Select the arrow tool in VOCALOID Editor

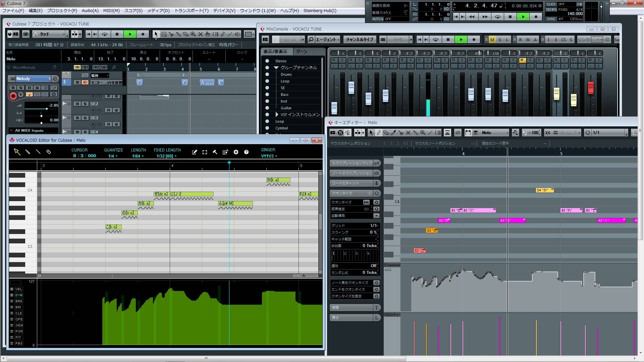(x=17, y=152)
